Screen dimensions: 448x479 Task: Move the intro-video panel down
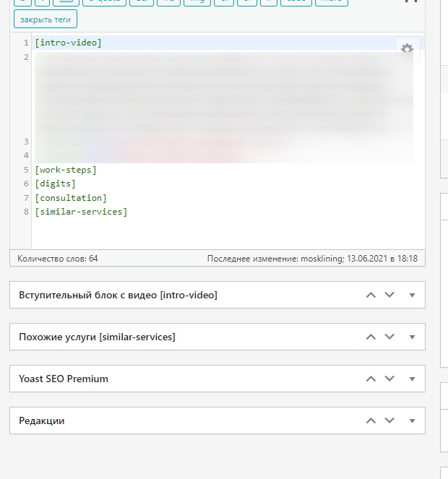[389, 295]
